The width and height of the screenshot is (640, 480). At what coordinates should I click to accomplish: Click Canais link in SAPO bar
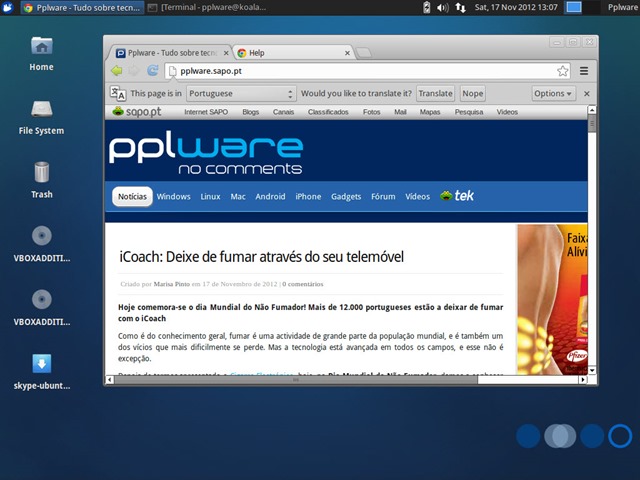(x=283, y=112)
